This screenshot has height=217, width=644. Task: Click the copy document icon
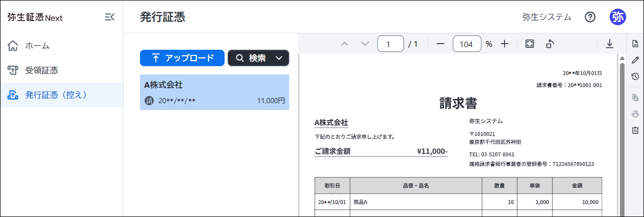[635, 97]
